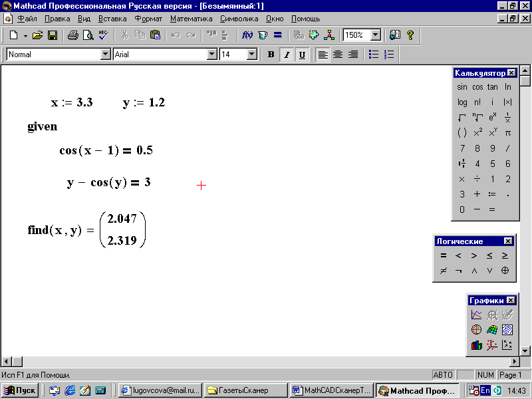The height and width of the screenshot is (399, 532).
Task: Open Resource Center book icon
Action: point(395,35)
